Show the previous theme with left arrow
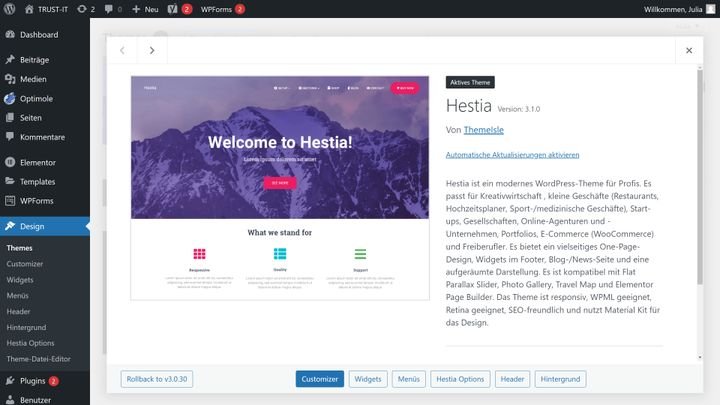This screenshot has width=720, height=405. [x=122, y=51]
